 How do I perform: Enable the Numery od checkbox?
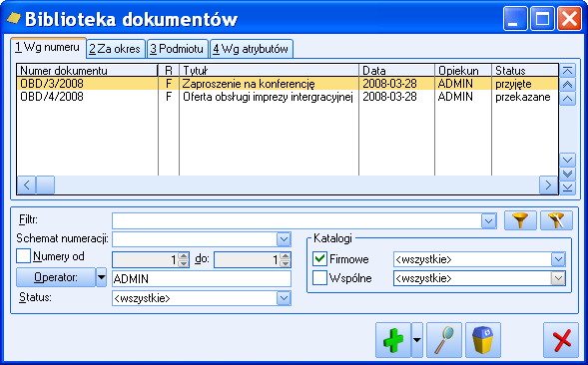pos(23,256)
